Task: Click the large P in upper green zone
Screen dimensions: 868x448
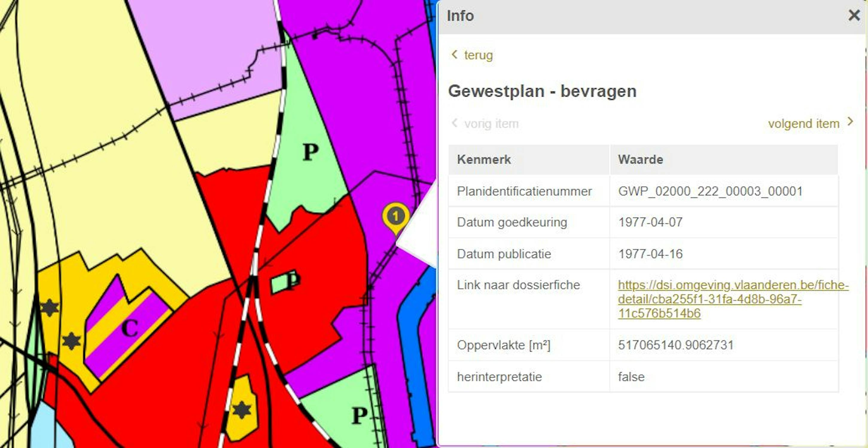Action: point(310,152)
